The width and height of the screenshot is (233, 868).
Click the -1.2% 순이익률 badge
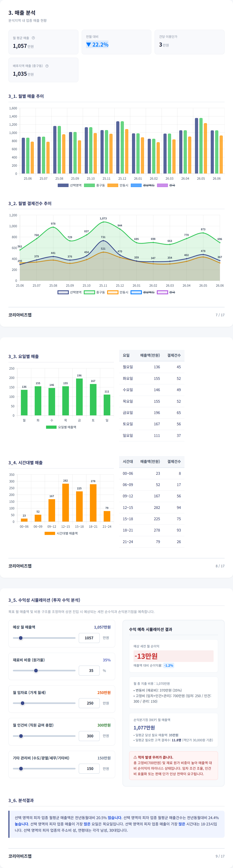[x=169, y=665]
